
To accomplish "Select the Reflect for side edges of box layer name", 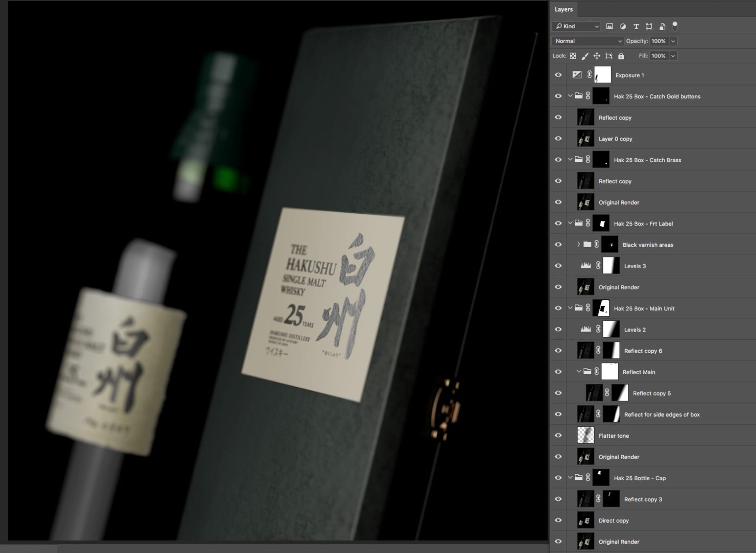I will (x=662, y=414).
